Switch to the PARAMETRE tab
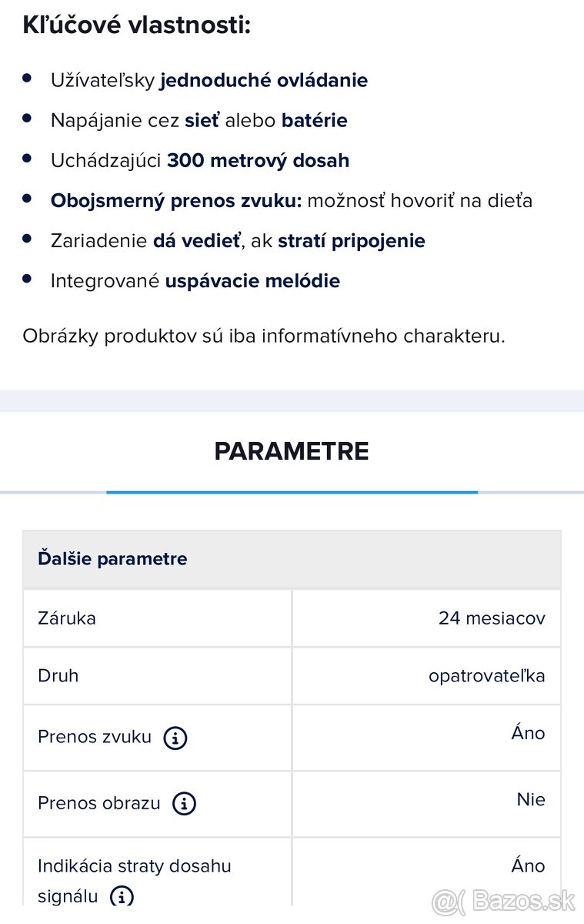The width and height of the screenshot is (584, 924). point(292,451)
